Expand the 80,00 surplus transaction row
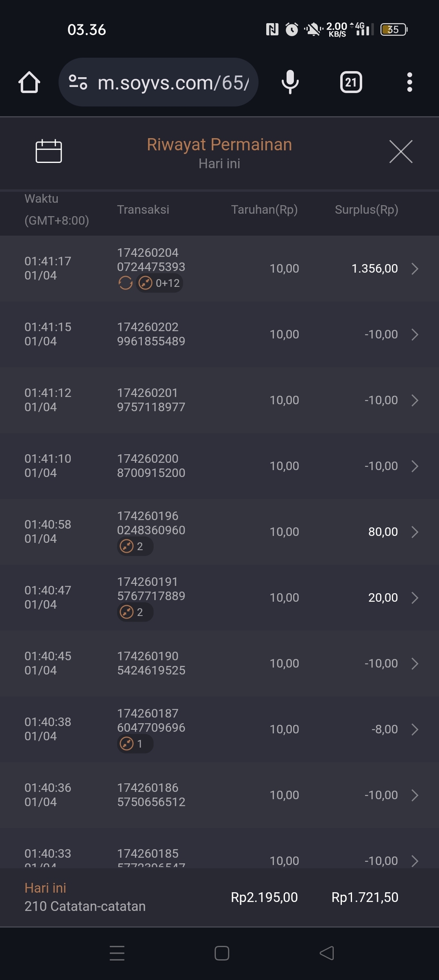The width and height of the screenshot is (439, 980). click(415, 532)
